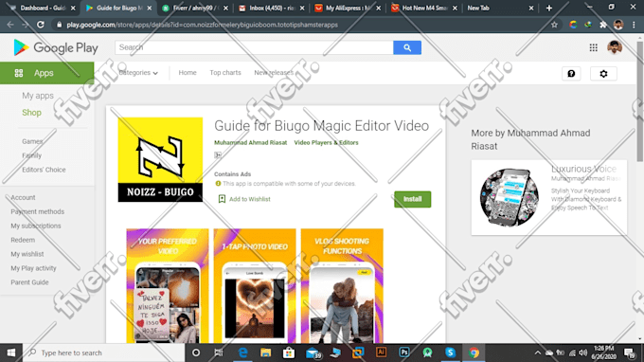
Task: Open My apps in the sidebar
Action: tap(38, 96)
